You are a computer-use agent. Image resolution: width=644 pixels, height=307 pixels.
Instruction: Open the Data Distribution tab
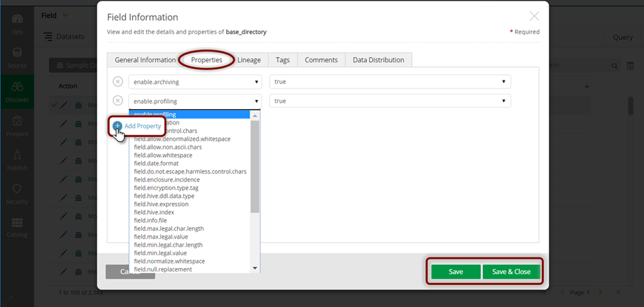378,60
